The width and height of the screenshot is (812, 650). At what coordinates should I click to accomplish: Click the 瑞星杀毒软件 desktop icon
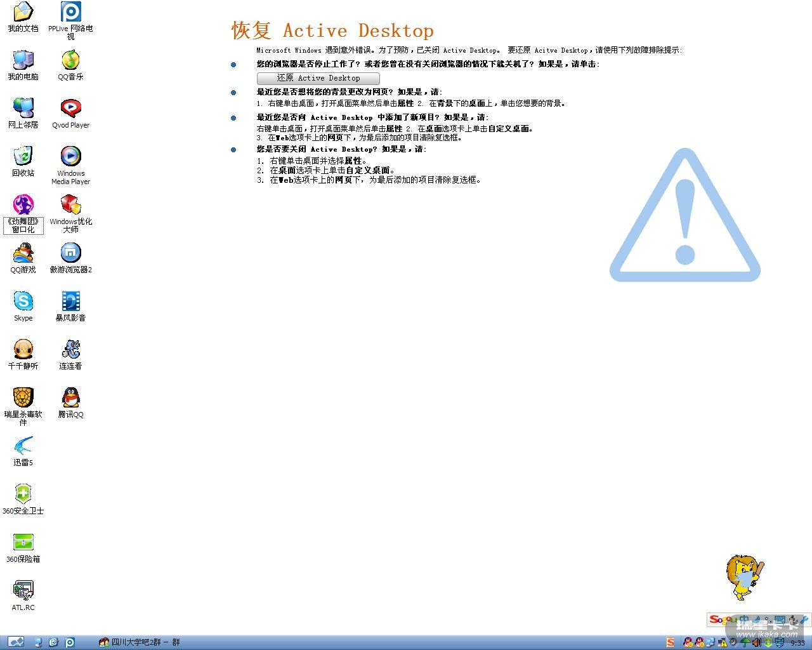pyautogui.click(x=23, y=407)
